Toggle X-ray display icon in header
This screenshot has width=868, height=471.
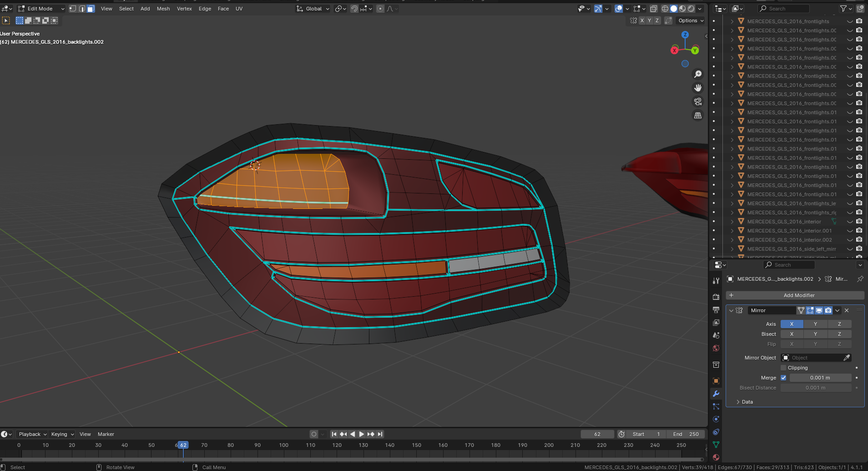pos(653,9)
